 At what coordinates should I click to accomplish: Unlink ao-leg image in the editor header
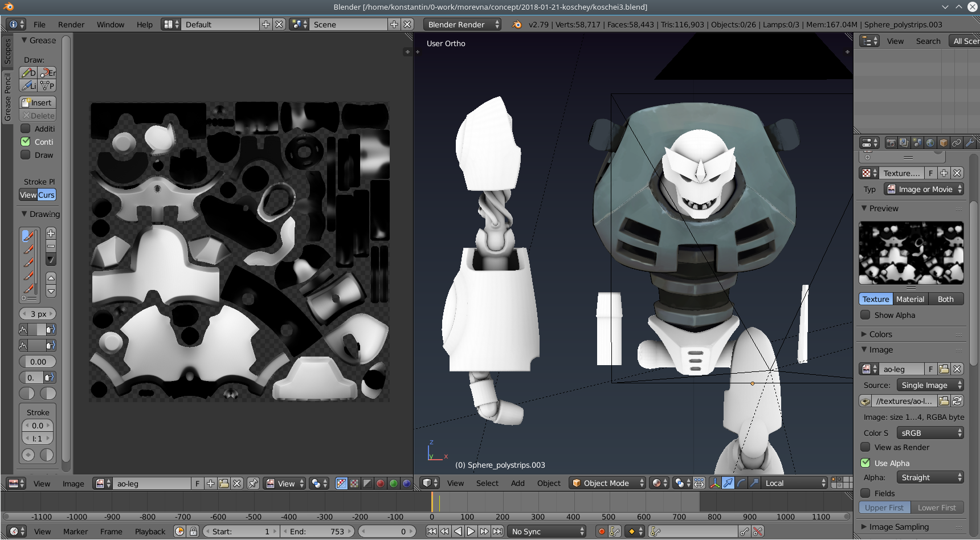tap(237, 483)
